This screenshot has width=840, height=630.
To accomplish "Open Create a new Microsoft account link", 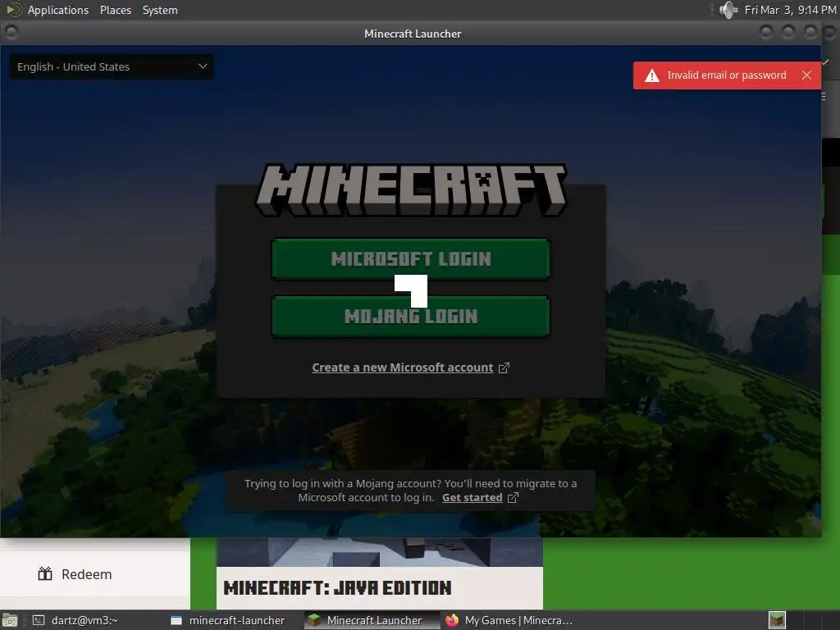I will tap(402, 367).
